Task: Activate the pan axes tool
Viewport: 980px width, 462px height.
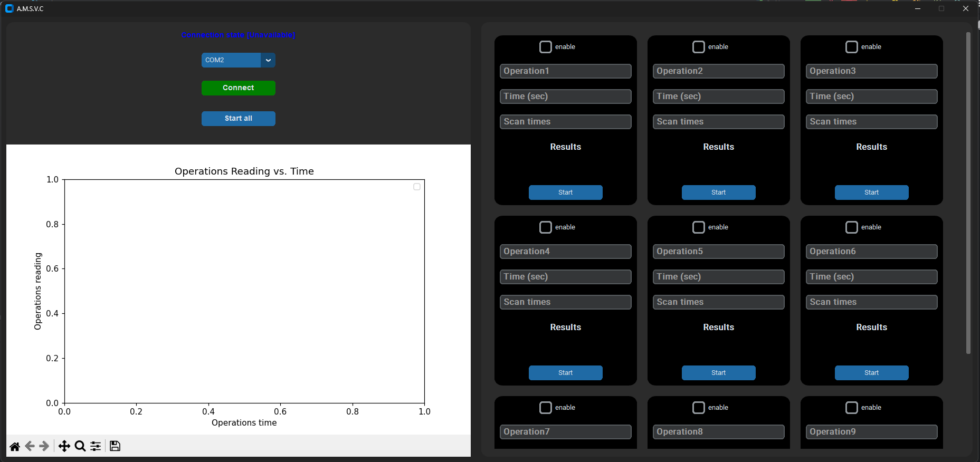Action: [x=64, y=446]
